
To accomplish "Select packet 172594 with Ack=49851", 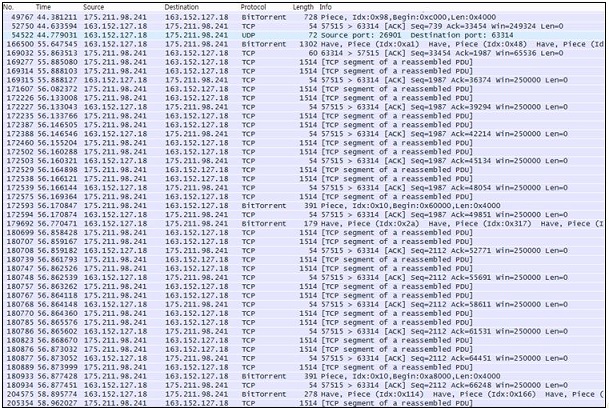I will click(x=303, y=214).
